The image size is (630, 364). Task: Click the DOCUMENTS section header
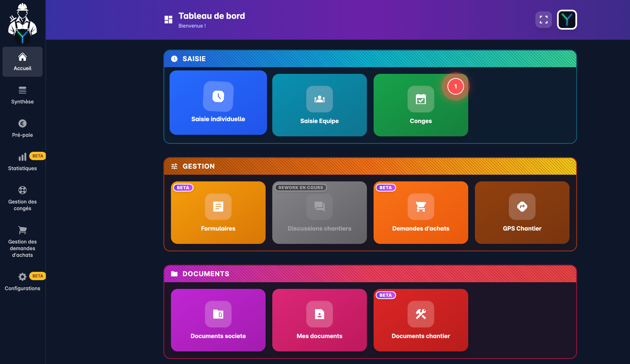pyautogui.click(x=370, y=274)
